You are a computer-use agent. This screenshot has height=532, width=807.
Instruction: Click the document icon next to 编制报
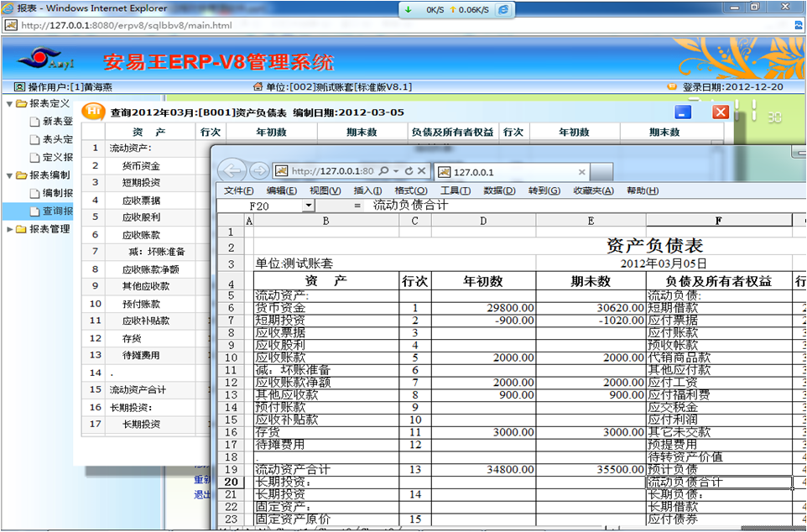pos(34,193)
